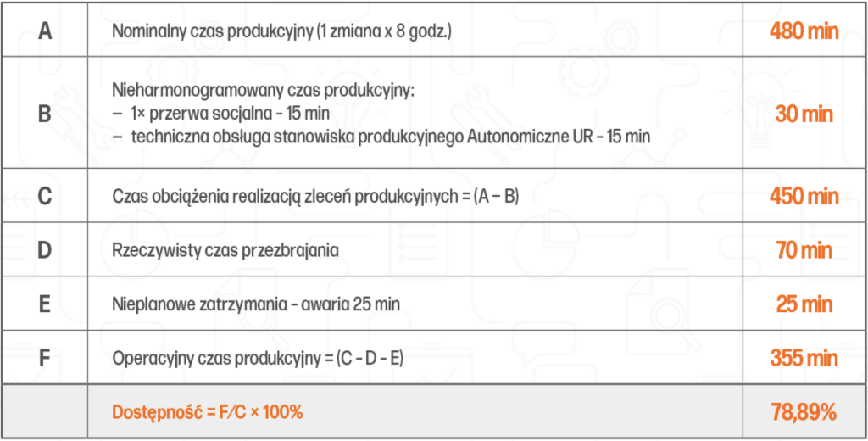This screenshot has height=441, width=868.
Task: Click the orange "Dostępność = F/C × 100%" formula
Action: click(x=208, y=413)
